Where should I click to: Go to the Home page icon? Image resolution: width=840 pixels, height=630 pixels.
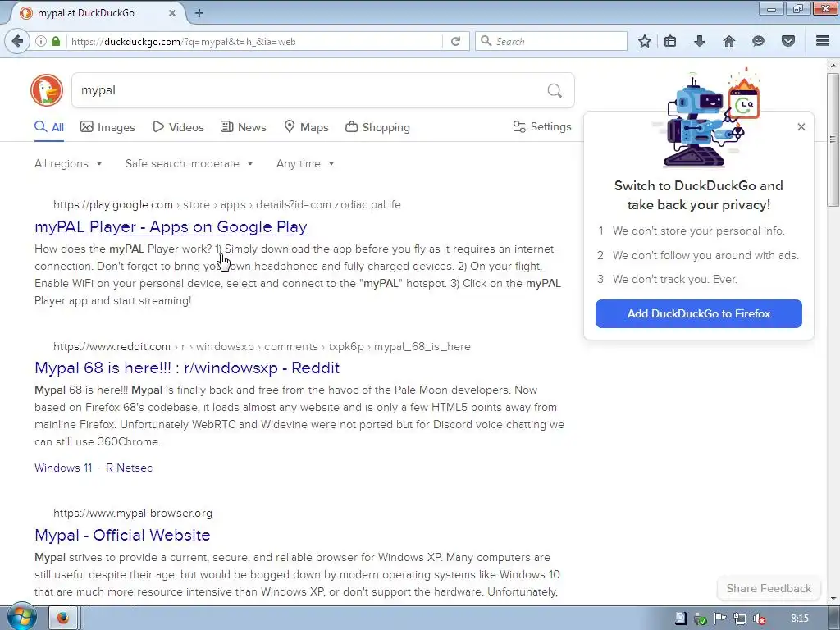(x=729, y=41)
